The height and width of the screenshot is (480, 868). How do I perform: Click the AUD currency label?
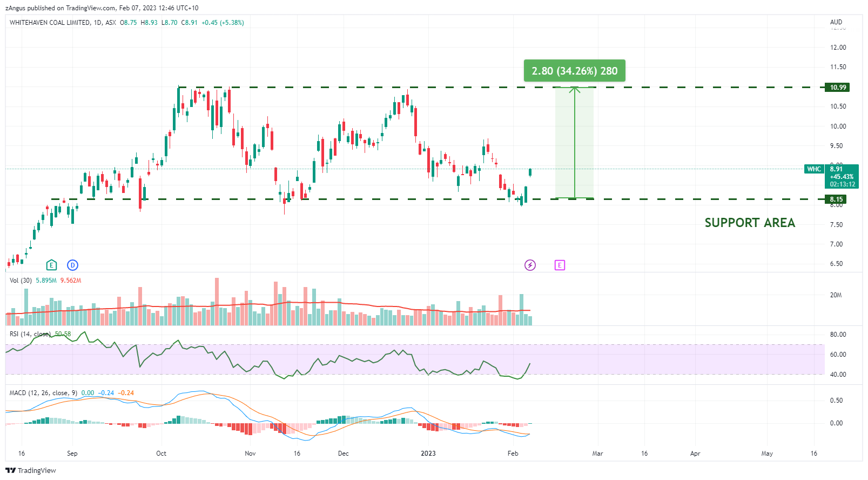(836, 22)
